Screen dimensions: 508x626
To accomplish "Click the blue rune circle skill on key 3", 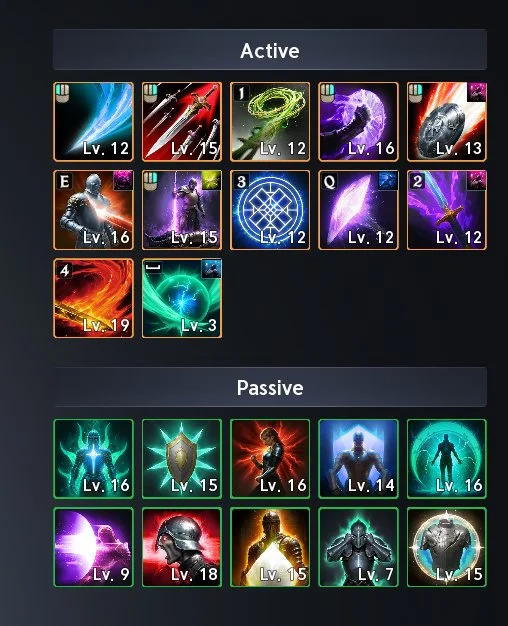I will tap(270, 210).
